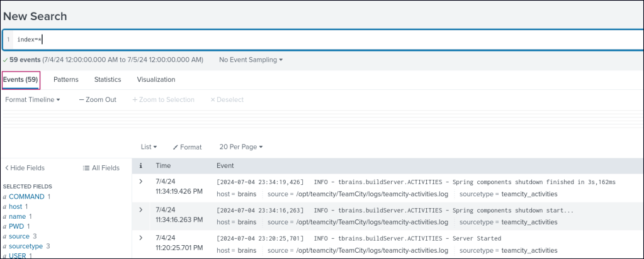
Task: Open the Format Timeline dropdown
Action: click(x=32, y=99)
